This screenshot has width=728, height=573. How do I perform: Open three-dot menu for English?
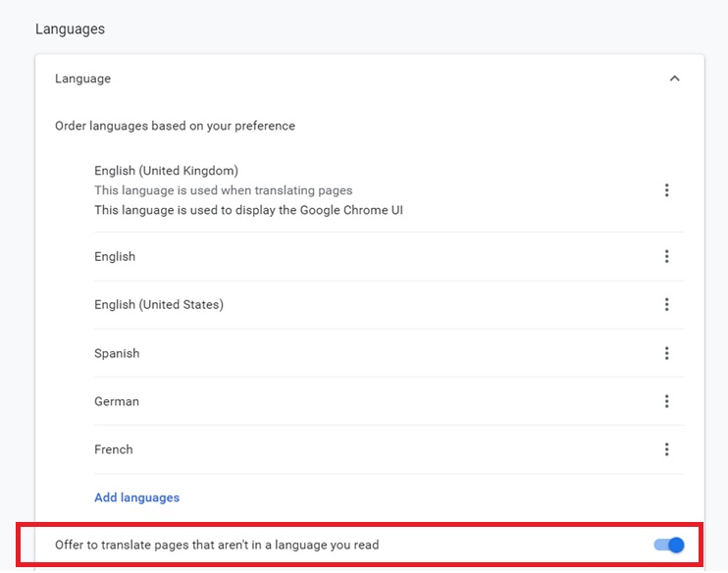tap(666, 257)
